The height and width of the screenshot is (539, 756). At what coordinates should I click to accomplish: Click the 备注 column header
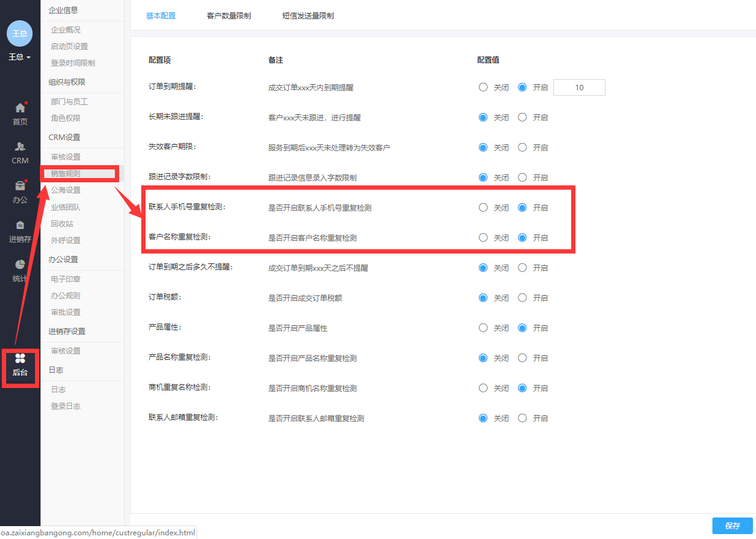276,60
